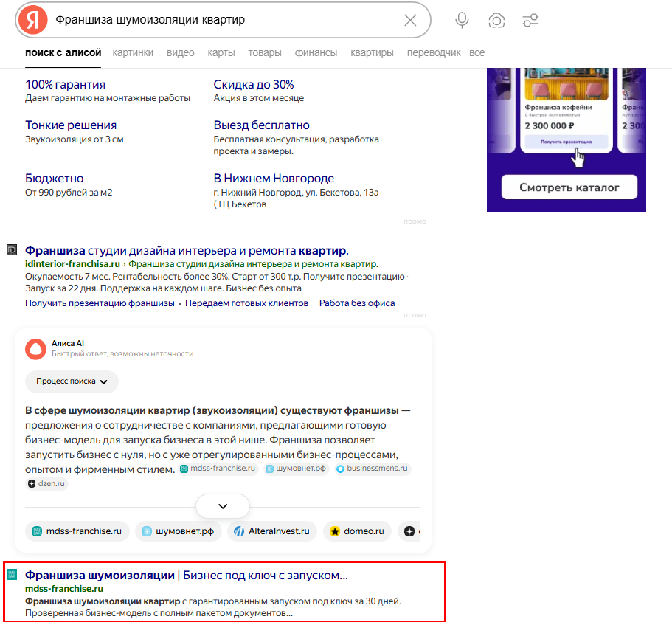Switch to the 'видео' tab
The height and width of the screenshot is (622, 672).
pos(181,52)
